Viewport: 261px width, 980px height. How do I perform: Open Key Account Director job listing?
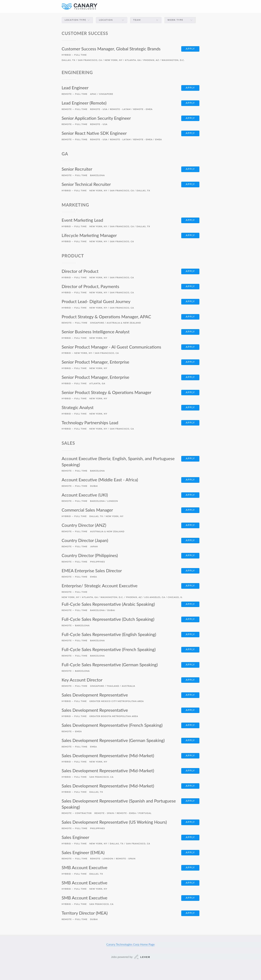tap(82, 680)
